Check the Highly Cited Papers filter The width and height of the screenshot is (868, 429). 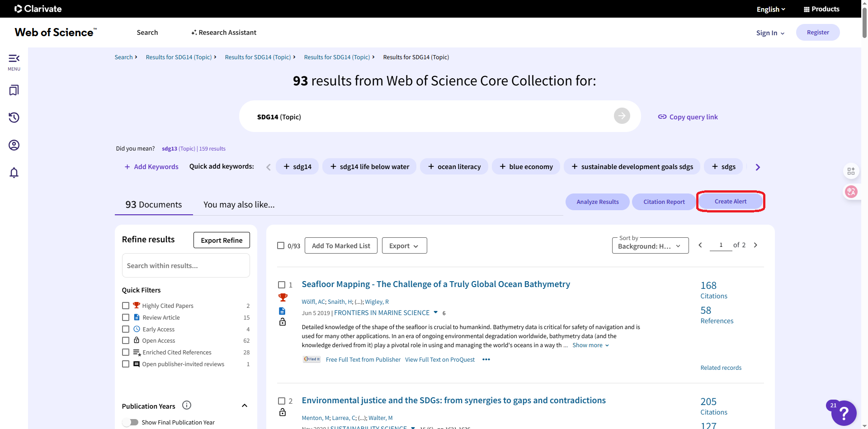pyautogui.click(x=126, y=306)
